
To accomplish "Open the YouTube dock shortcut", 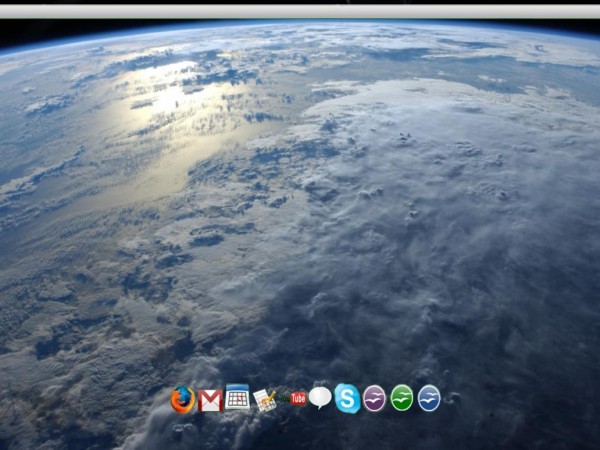I will (297, 399).
